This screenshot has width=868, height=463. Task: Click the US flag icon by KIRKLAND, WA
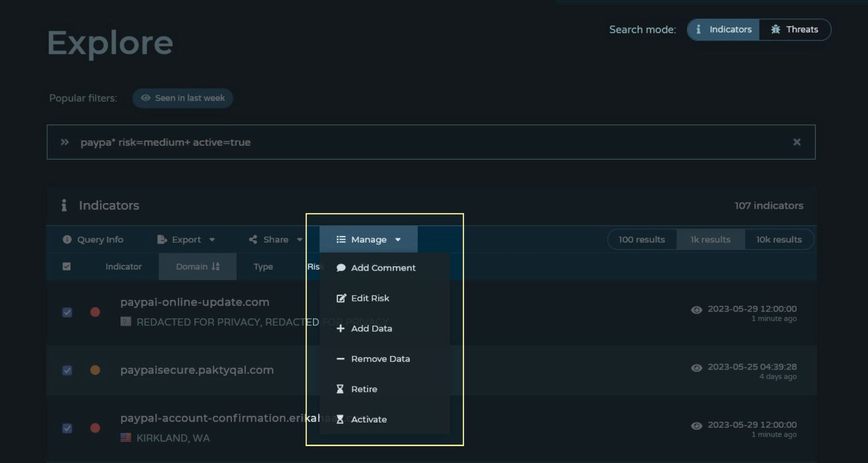[x=126, y=437]
